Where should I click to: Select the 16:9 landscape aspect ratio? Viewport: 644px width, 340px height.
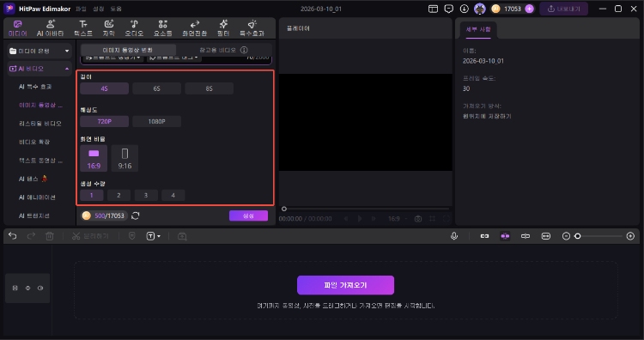pos(94,158)
